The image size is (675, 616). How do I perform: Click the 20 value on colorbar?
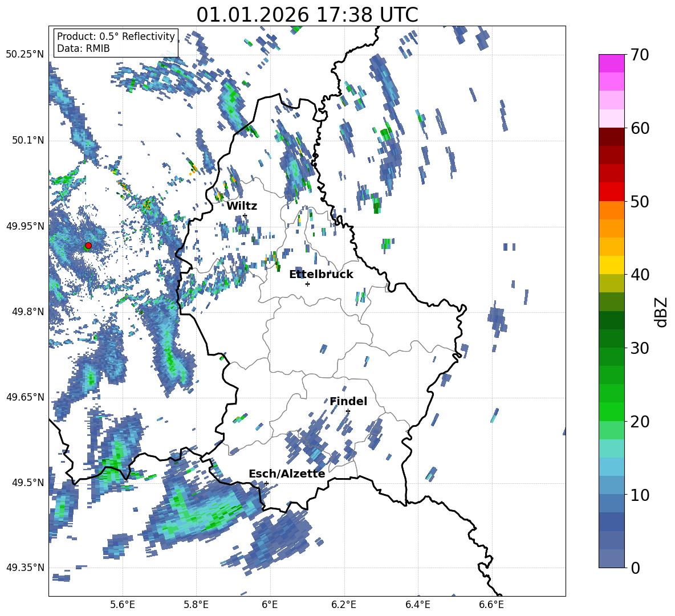point(640,421)
